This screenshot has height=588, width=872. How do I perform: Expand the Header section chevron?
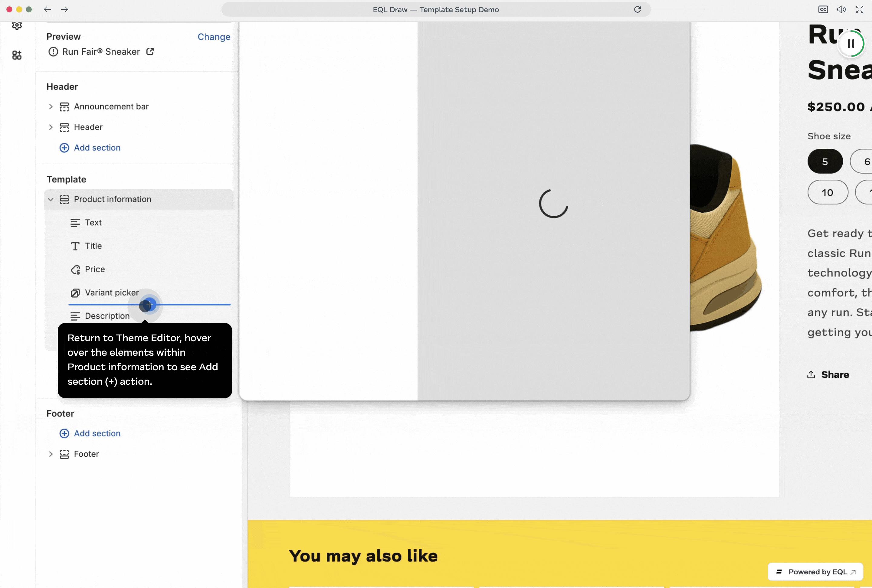[51, 128]
